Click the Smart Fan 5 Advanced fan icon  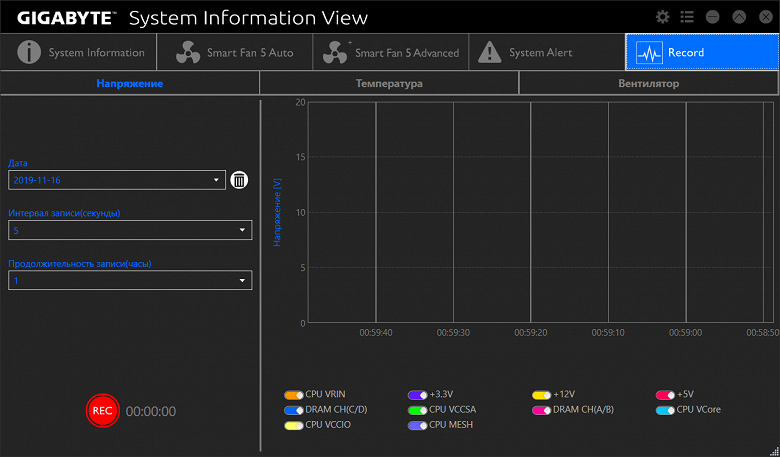point(335,52)
